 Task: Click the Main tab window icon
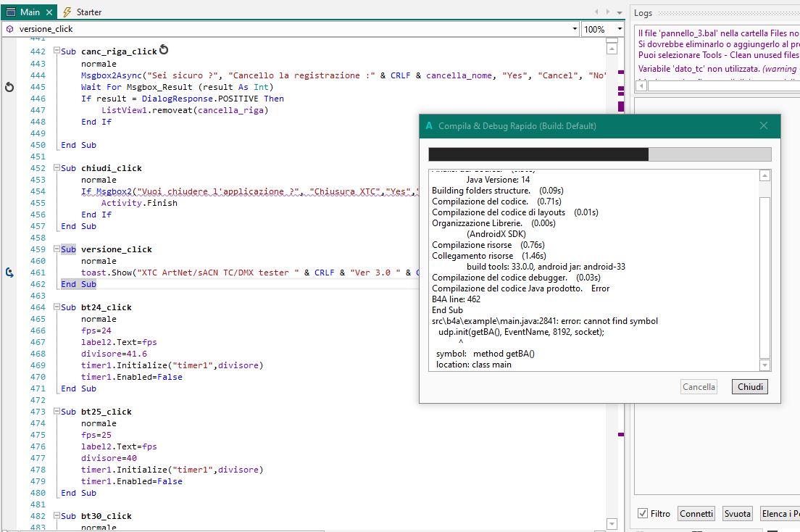pyautogui.click(x=11, y=12)
